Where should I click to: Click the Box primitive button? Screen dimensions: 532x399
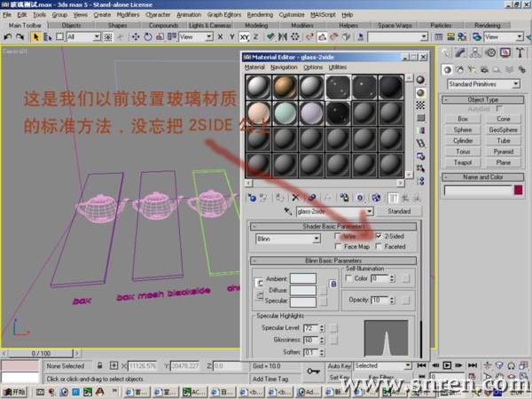click(463, 119)
